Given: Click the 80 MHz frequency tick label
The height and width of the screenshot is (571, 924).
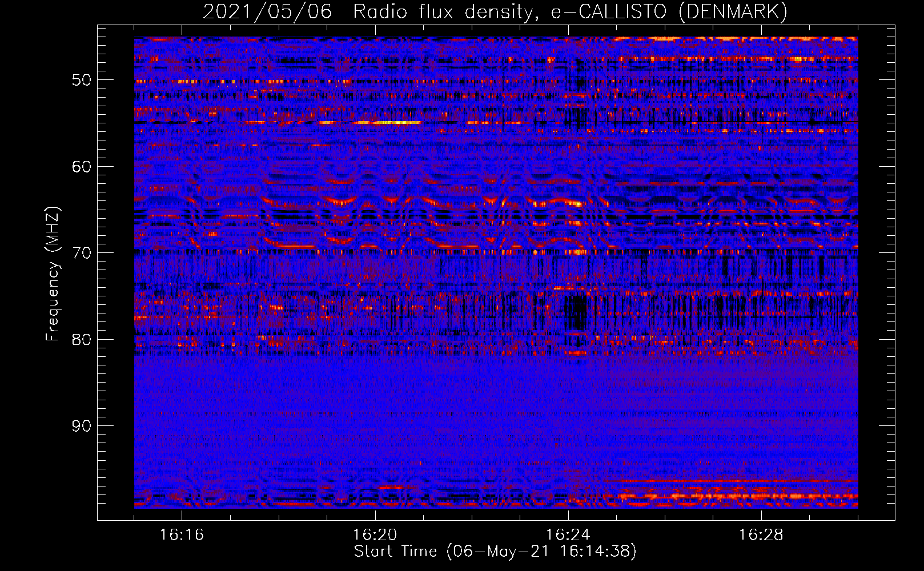Looking at the screenshot, I should click(x=81, y=340).
